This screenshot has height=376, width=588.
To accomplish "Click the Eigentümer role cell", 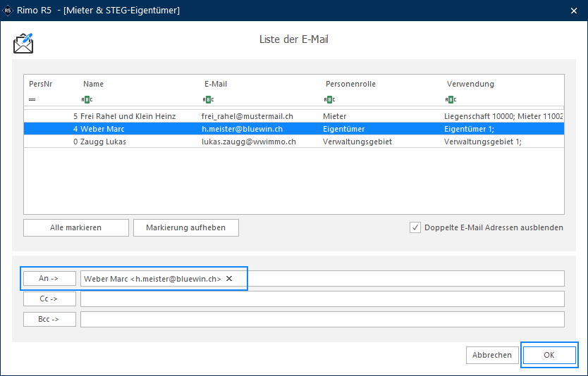I will [x=343, y=129].
